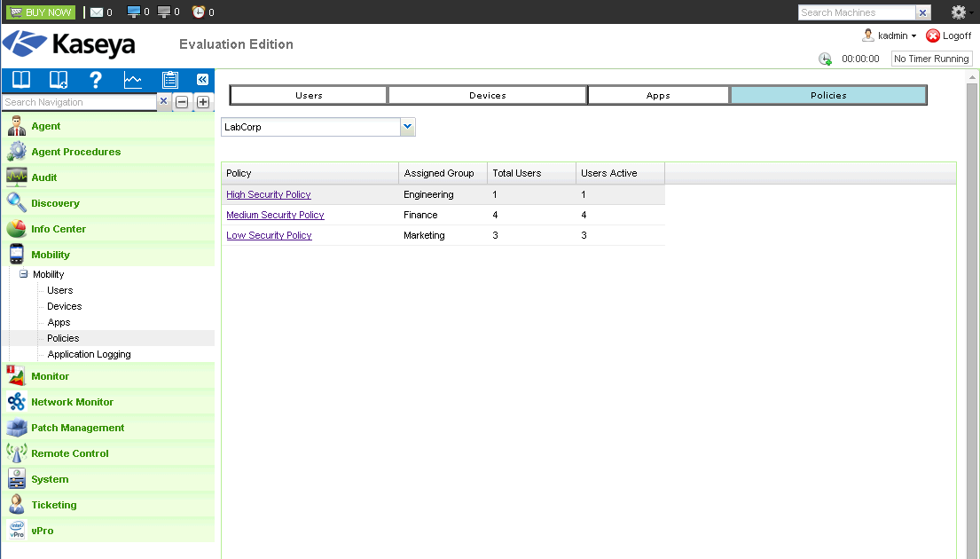
Task: Switch to the Devices tab
Action: point(488,95)
